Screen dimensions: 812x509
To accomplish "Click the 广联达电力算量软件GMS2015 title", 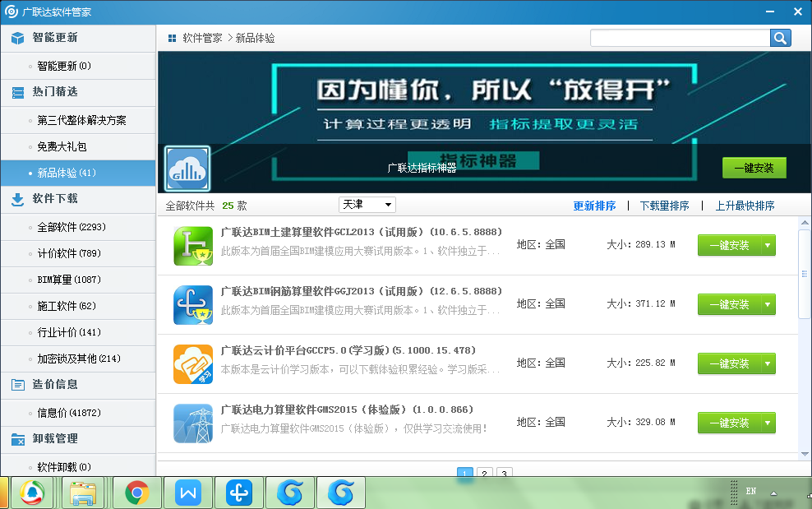I will (347, 410).
